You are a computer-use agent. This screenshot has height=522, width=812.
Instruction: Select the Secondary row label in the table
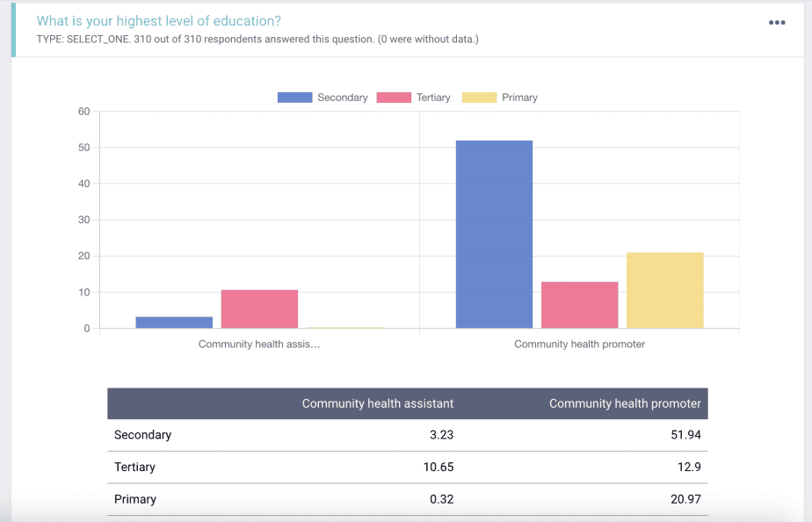click(x=142, y=435)
